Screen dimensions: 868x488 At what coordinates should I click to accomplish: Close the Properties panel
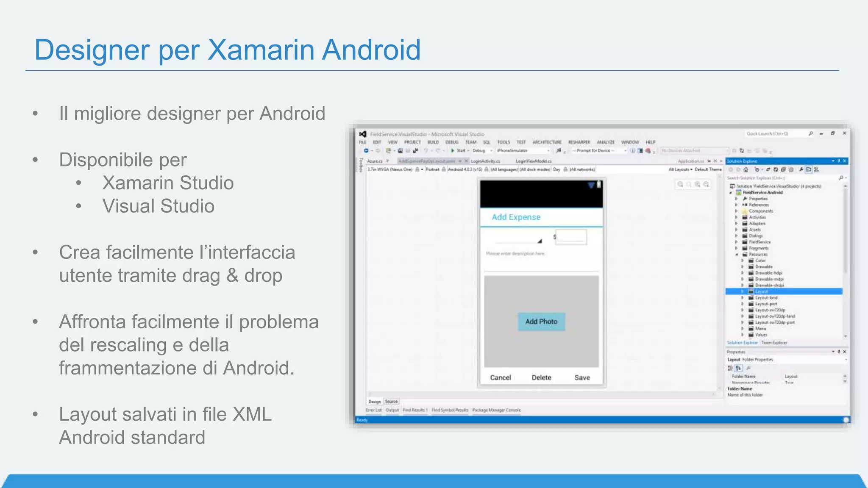[844, 352]
